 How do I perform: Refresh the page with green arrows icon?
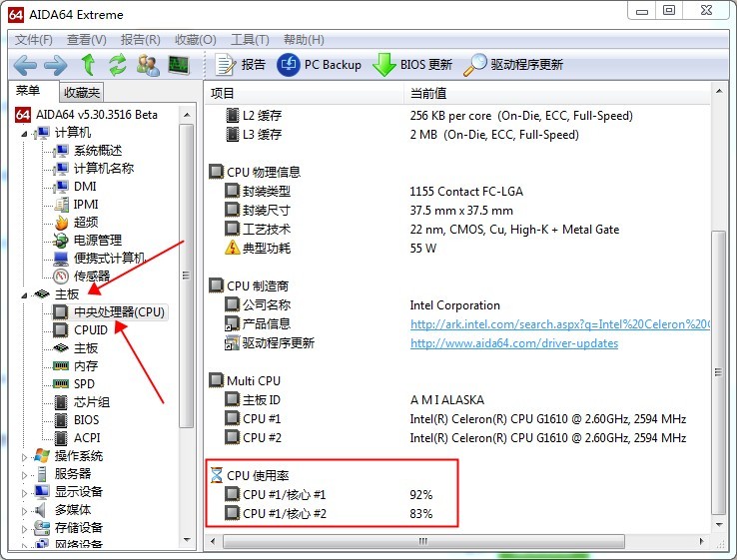tap(118, 64)
